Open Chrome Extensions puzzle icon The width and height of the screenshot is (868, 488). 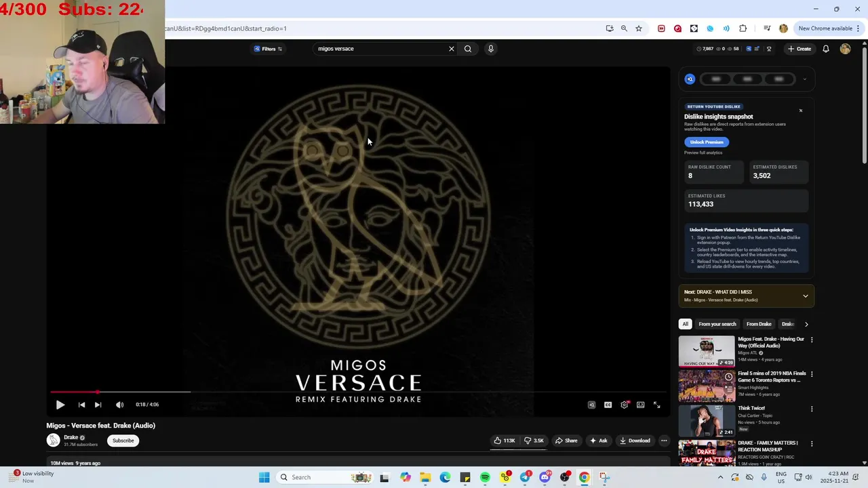pyautogui.click(x=743, y=28)
